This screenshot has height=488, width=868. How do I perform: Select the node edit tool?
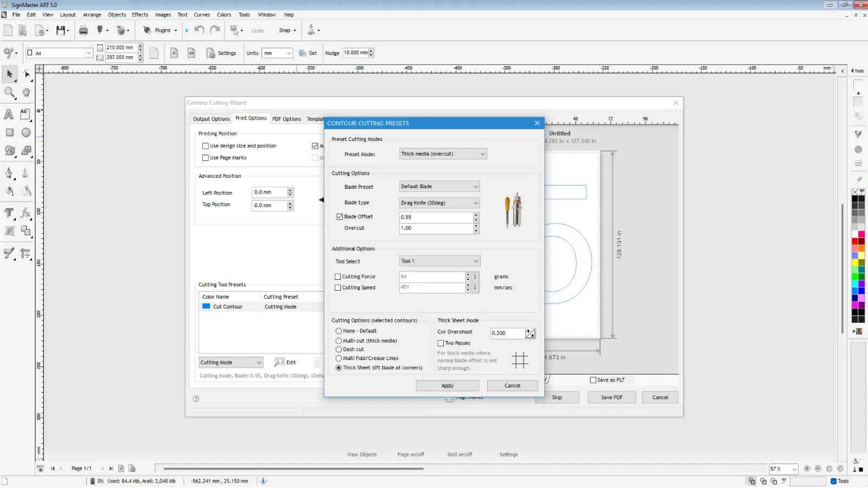pos(25,74)
